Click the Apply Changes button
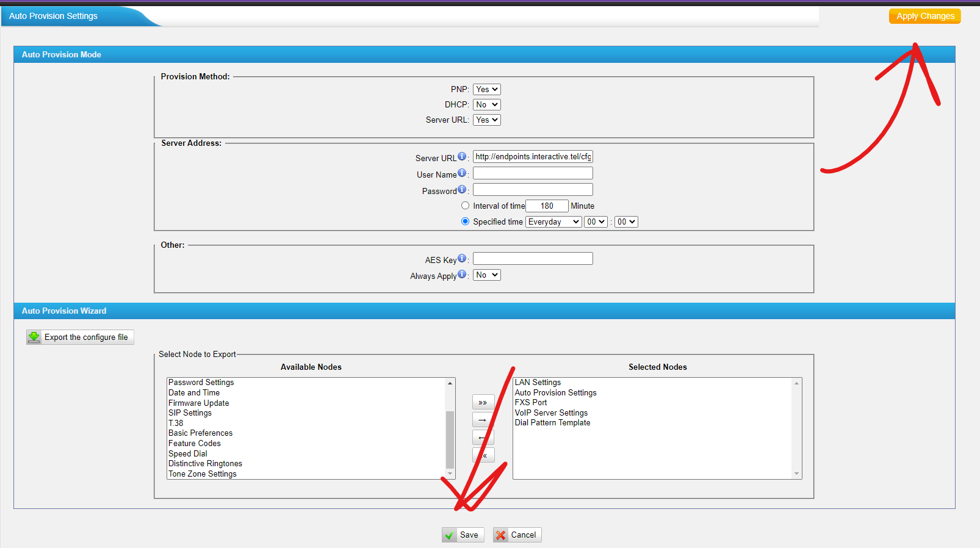This screenshot has width=980, height=548. (925, 16)
